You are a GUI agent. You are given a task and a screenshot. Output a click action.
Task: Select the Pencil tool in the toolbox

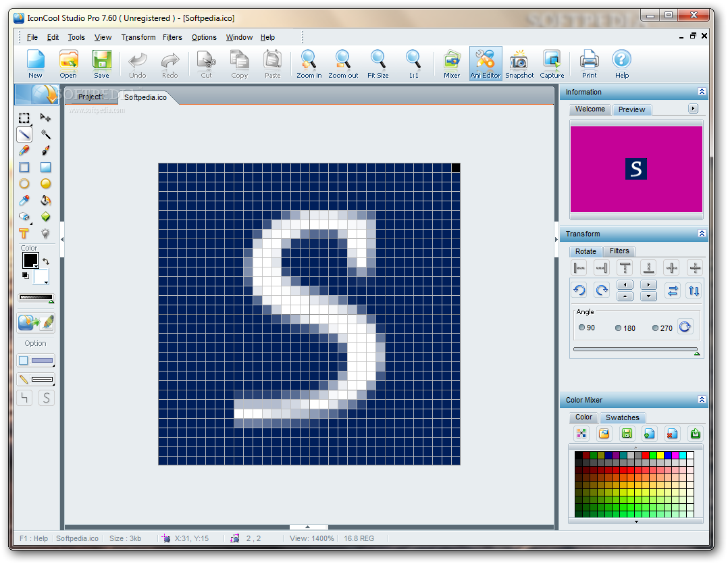pos(24,150)
